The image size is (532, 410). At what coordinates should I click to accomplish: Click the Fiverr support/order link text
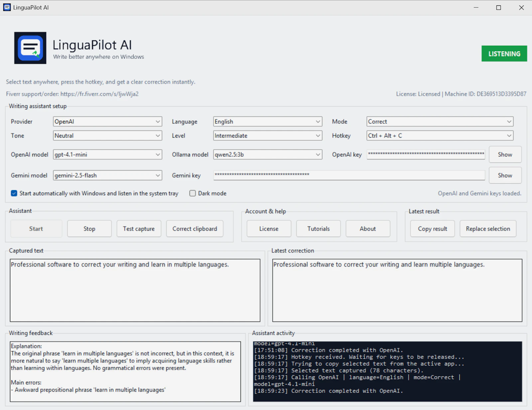coord(72,94)
